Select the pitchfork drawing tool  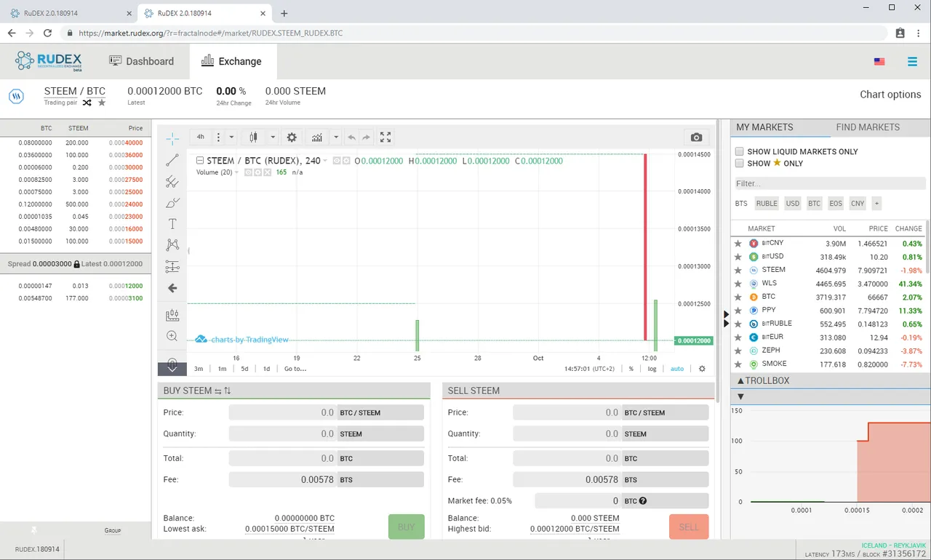coord(172,181)
